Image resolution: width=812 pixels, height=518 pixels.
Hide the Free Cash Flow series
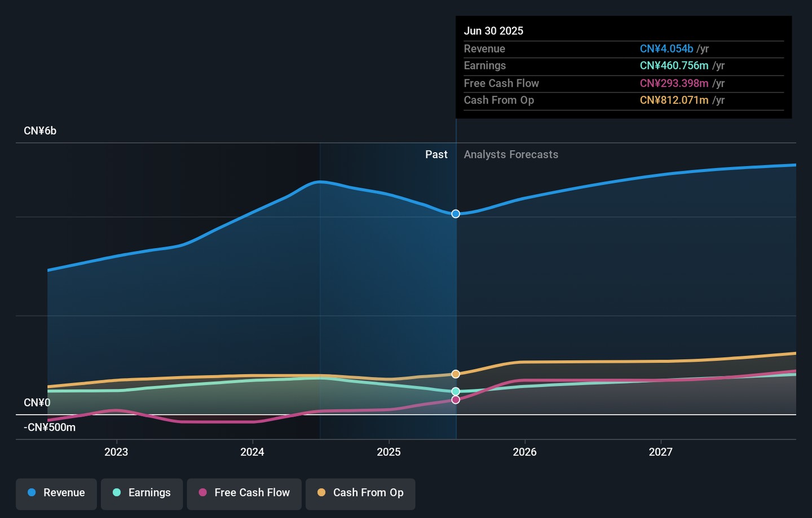[244, 493]
